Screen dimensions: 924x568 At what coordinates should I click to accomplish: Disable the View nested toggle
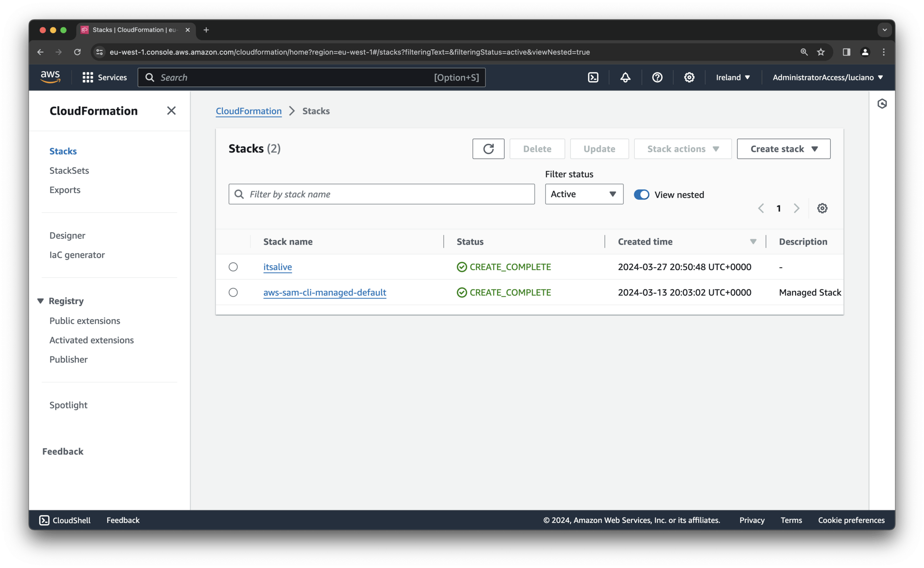click(642, 194)
